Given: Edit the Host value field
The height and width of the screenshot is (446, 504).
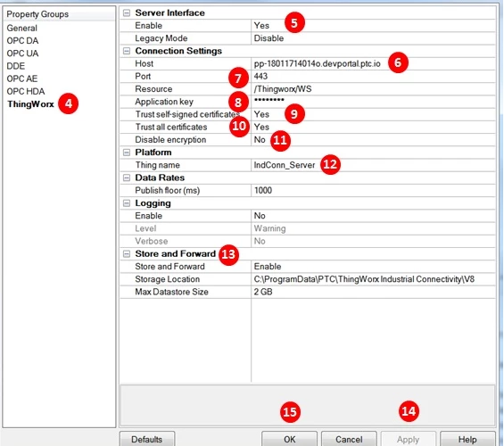Looking at the screenshot, I should click(x=373, y=63).
